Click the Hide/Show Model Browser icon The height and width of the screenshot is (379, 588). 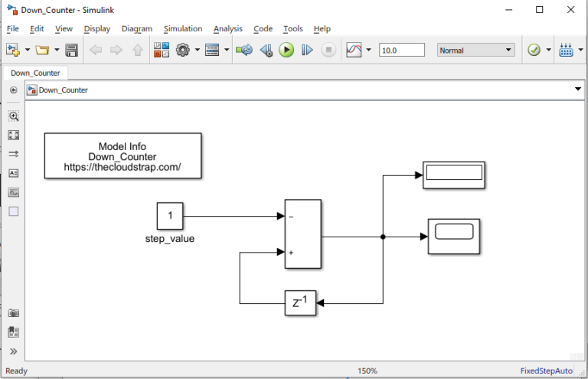[x=14, y=90]
